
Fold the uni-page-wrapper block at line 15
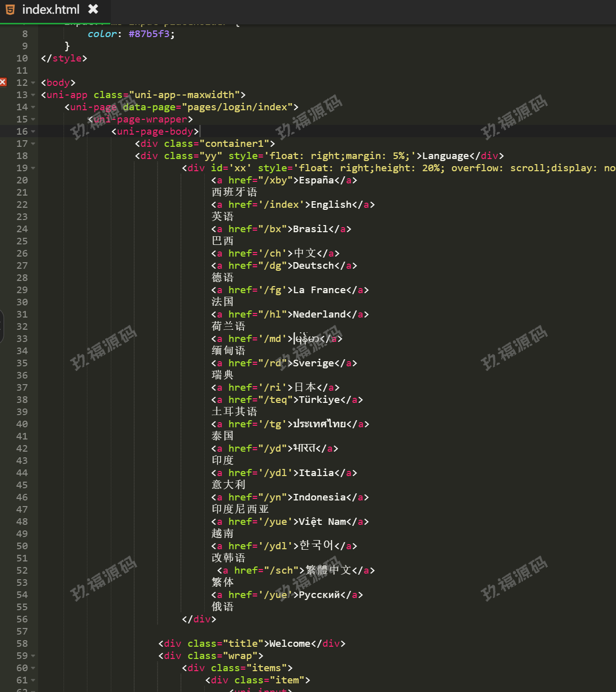[34, 119]
